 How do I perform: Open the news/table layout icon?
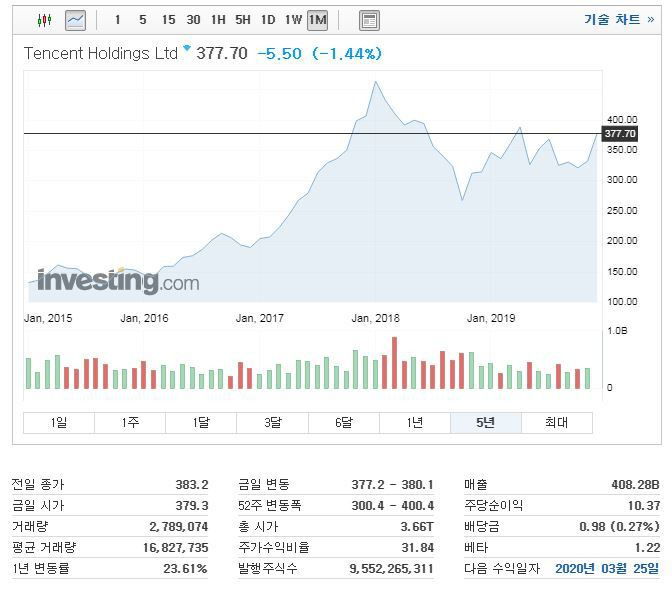369,20
